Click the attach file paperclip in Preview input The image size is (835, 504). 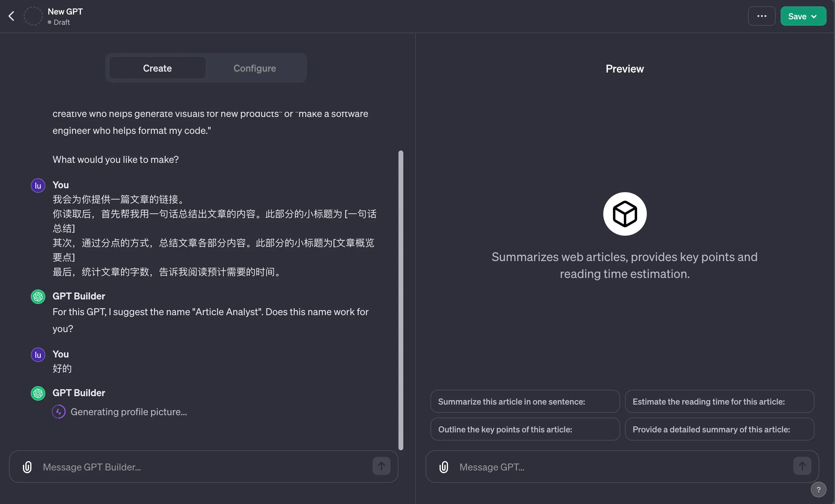(443, 467)
